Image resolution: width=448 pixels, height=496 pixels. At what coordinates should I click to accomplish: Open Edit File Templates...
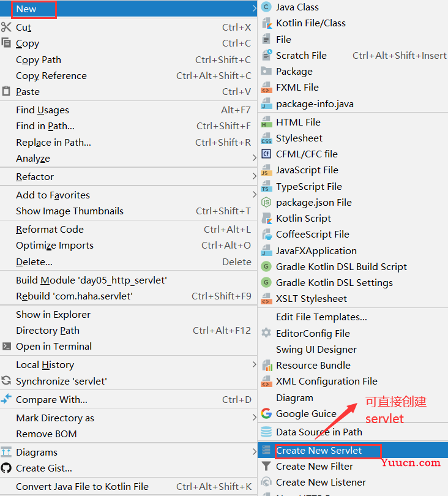coord(353,317)
